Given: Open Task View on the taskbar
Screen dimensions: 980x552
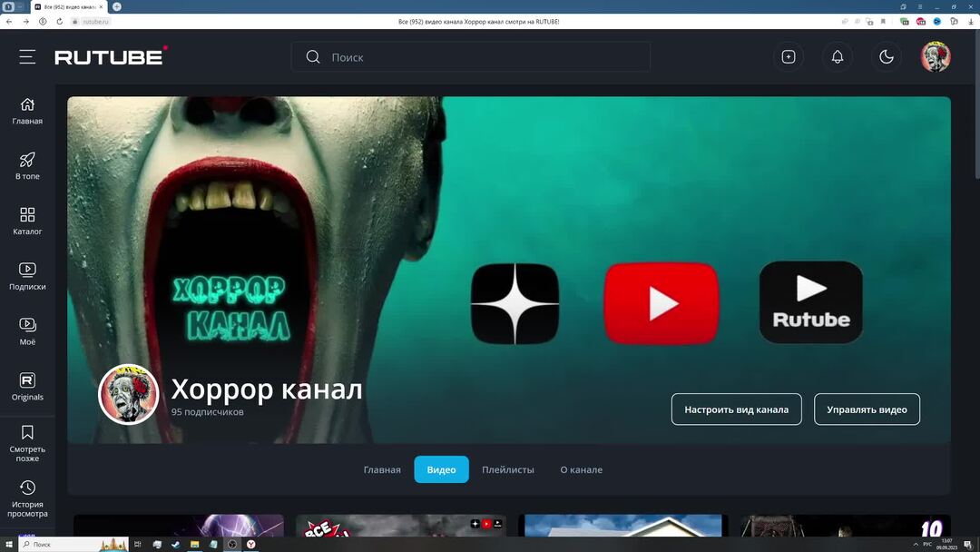Looking at the screenshot, I should (138, 545).
